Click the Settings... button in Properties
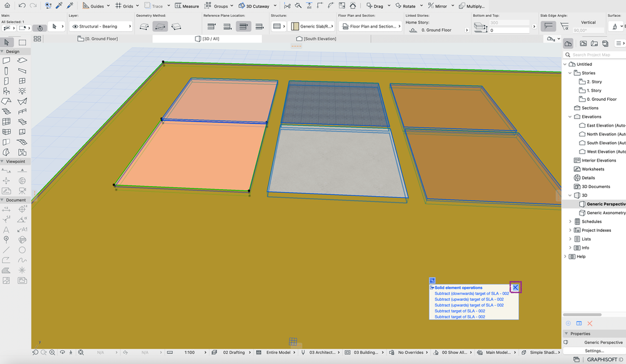The image size is (626, 364). pos(594,351)
